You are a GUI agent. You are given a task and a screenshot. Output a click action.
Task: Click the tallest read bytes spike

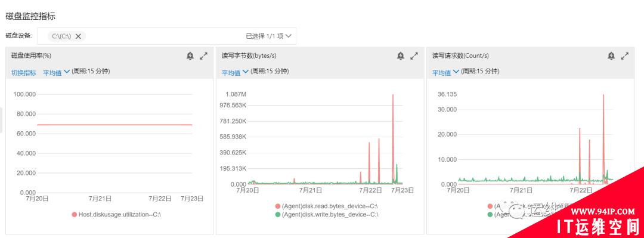393,97
